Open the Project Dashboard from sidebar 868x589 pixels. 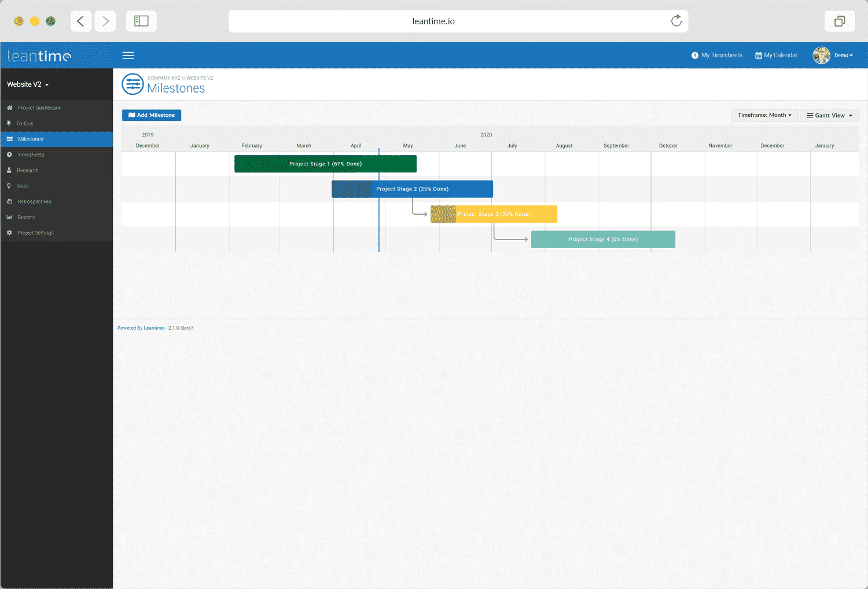tap(39, 108)
